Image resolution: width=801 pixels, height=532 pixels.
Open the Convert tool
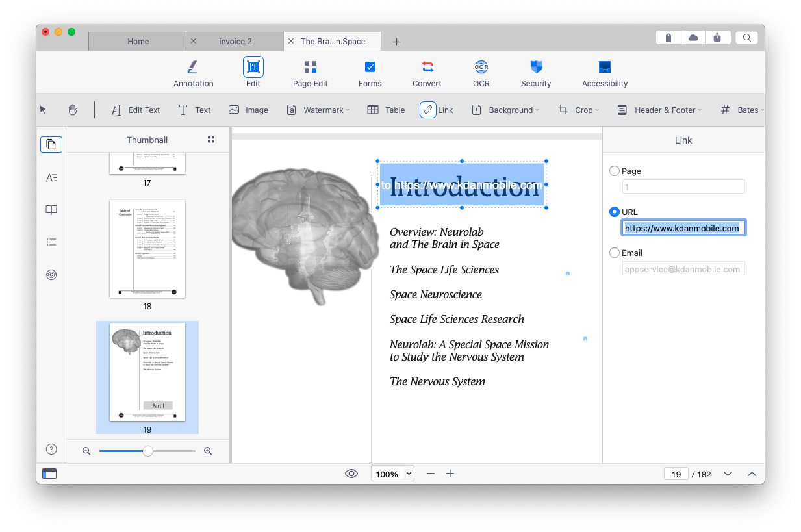tap(427, 73)
